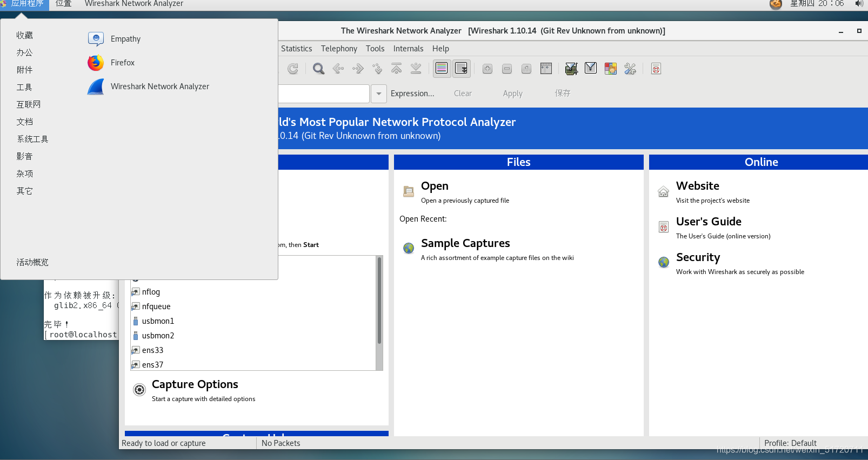868x460 pixels.
Task: Click the volume speaker icon
Action: click(x=859, y=4)
